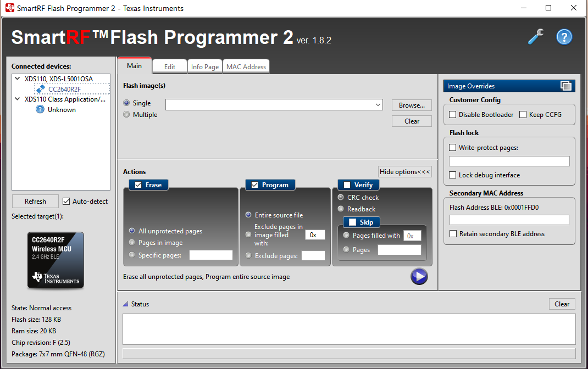Select Specific pages erase option

[132, 255]
